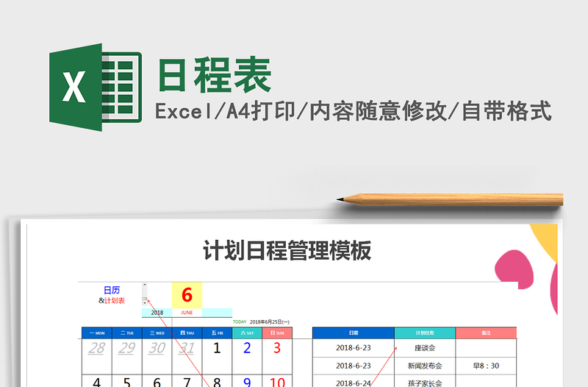Click calendar day 4 under MON
The height and width of the screenshot is (387, 588).
pos(97,382)
